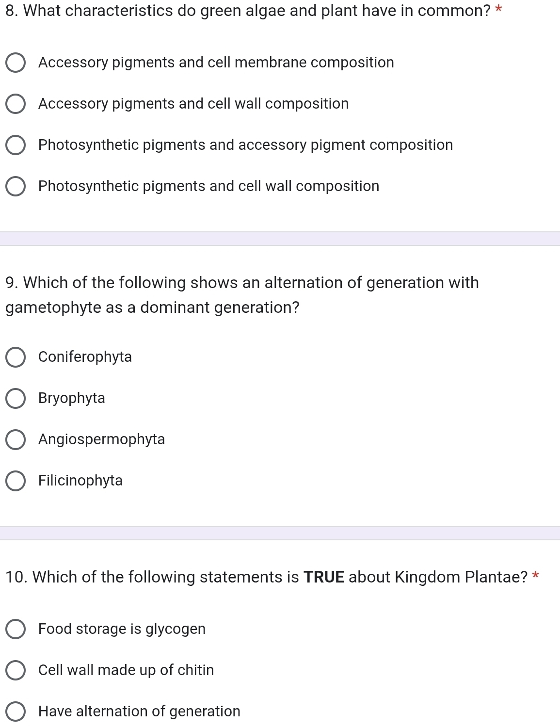
Task: Select the Bryophyta radio button
Action: (16, 399)
